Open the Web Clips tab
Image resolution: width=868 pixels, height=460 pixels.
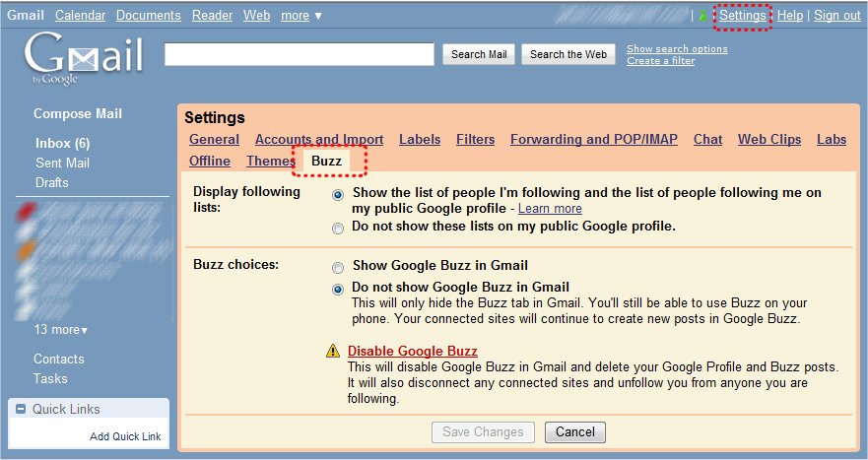pyautogui.click(x=769, y=140)
